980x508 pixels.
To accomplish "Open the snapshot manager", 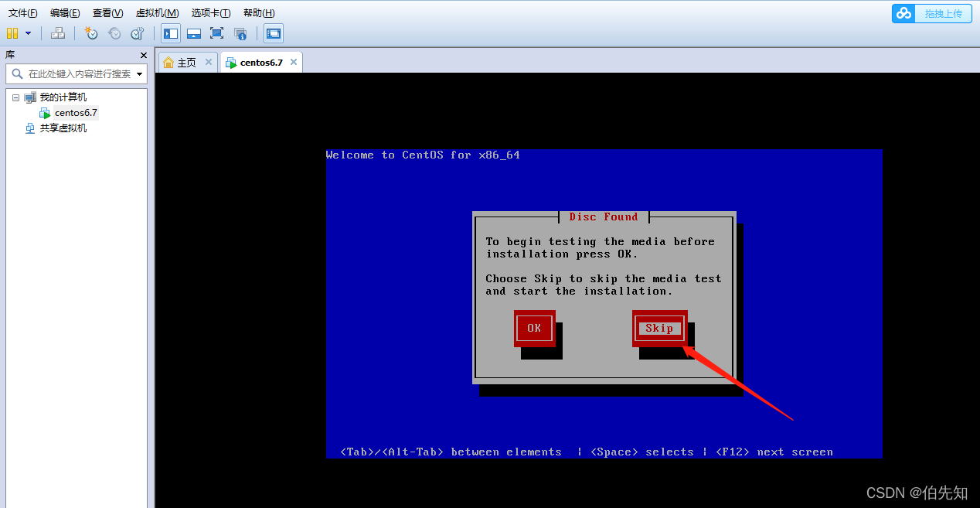I will click(x=138, y=33).
